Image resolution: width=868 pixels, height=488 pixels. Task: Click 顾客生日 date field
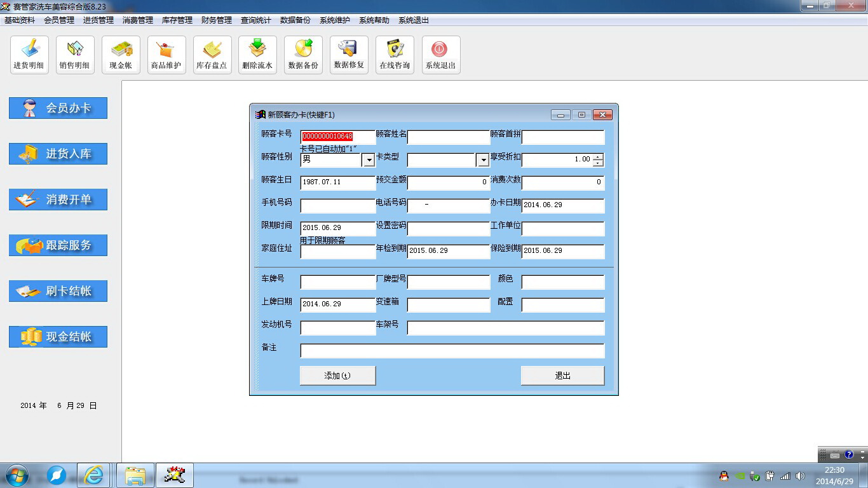(338, 183)
